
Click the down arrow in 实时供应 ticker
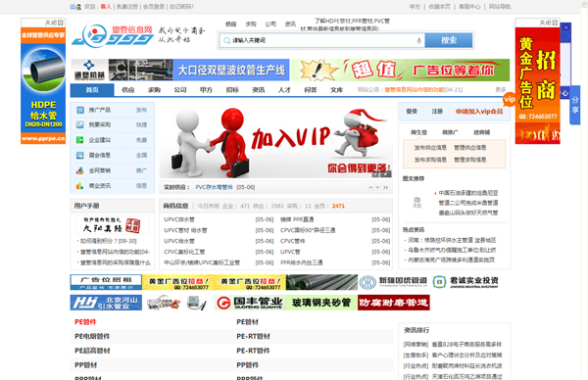tap(377, 187)
